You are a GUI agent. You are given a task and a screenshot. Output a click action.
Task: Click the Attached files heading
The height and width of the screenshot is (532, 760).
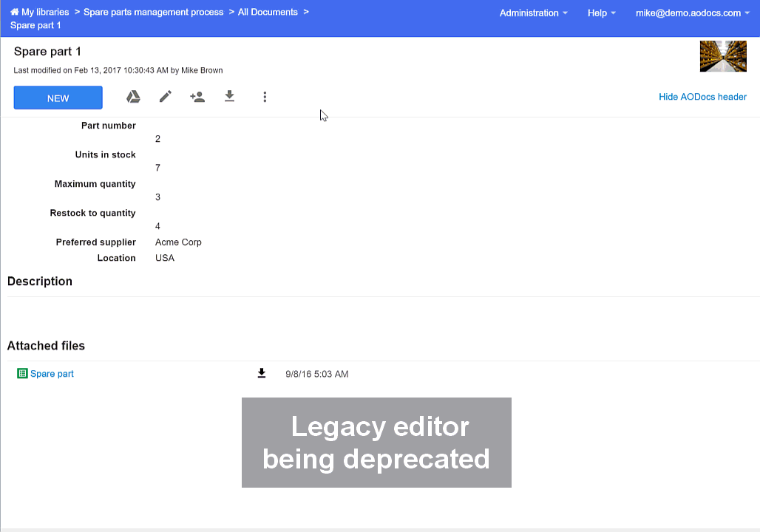click(46, 346)
